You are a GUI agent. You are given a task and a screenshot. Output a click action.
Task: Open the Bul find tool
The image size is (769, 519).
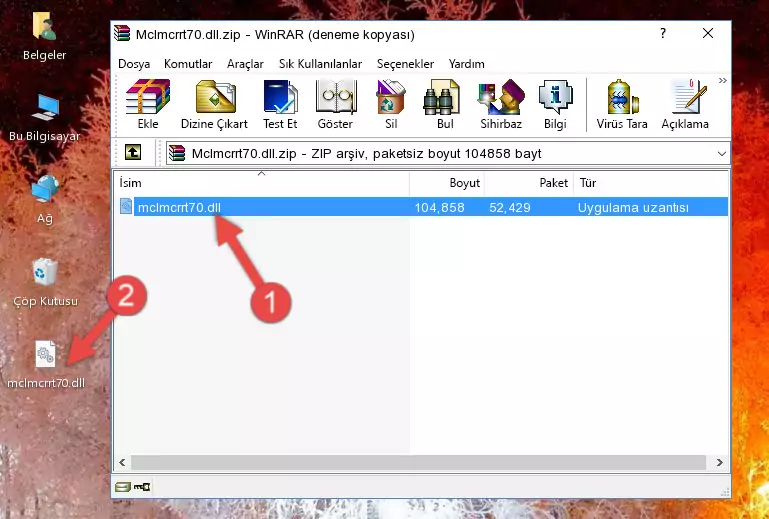[x=445, y=104]
